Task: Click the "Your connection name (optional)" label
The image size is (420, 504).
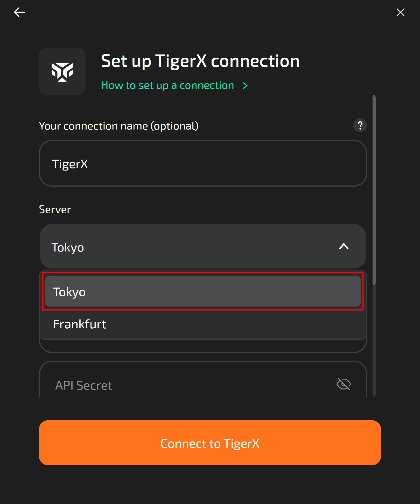Action: (118, 126)
